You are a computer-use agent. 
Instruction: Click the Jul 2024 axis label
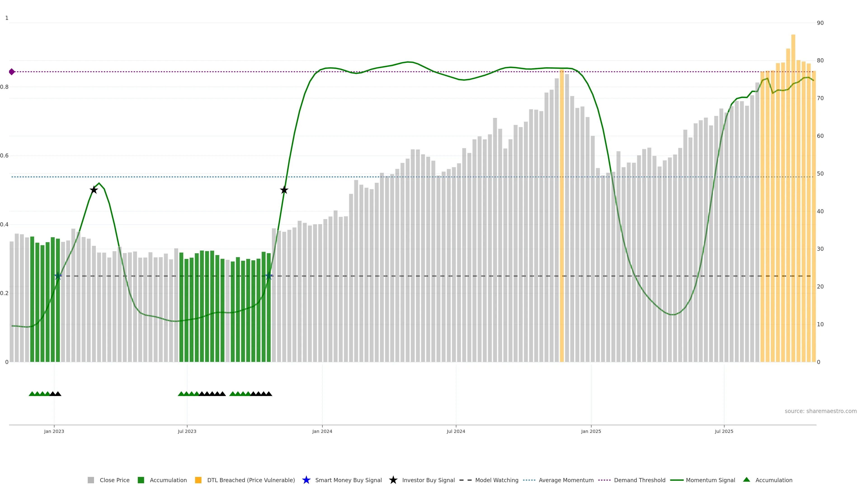(455, 432)
